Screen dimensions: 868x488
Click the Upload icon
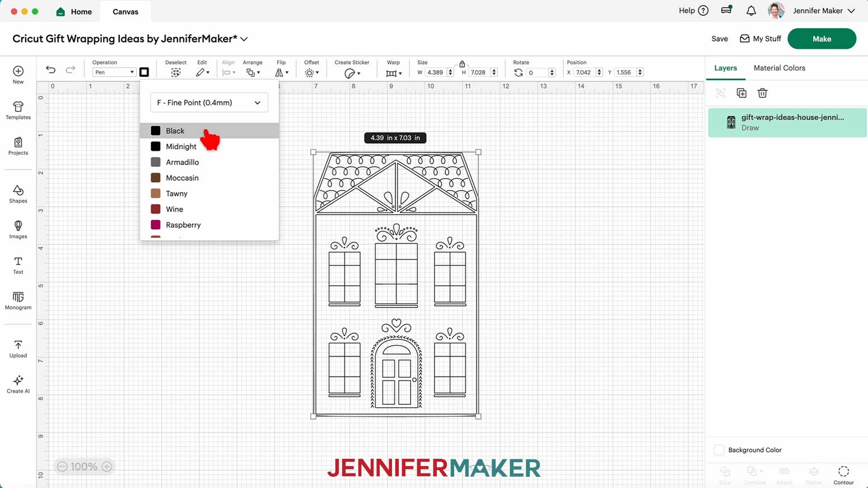coord(18,345)
